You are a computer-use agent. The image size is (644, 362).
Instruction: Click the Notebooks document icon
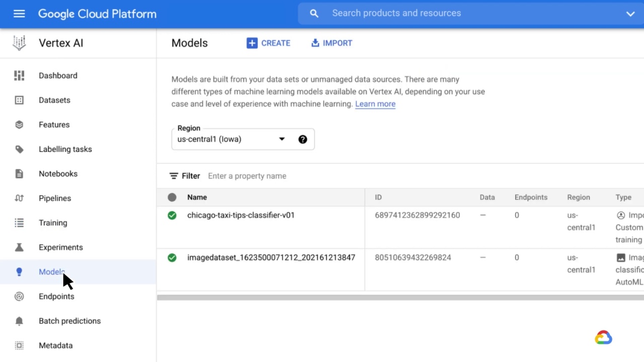click(x=19, y=174)
